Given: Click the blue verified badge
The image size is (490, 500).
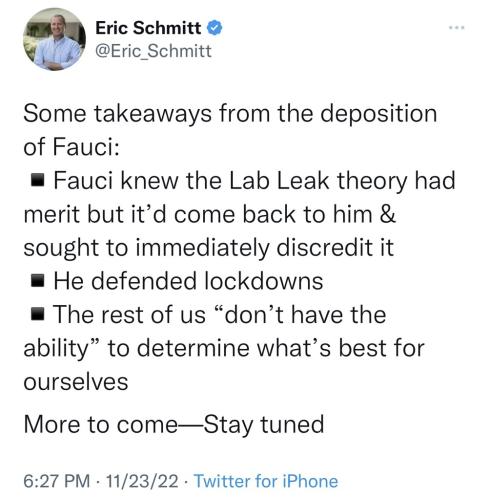Looking at the screenshot, I should [x=215, y=28].
